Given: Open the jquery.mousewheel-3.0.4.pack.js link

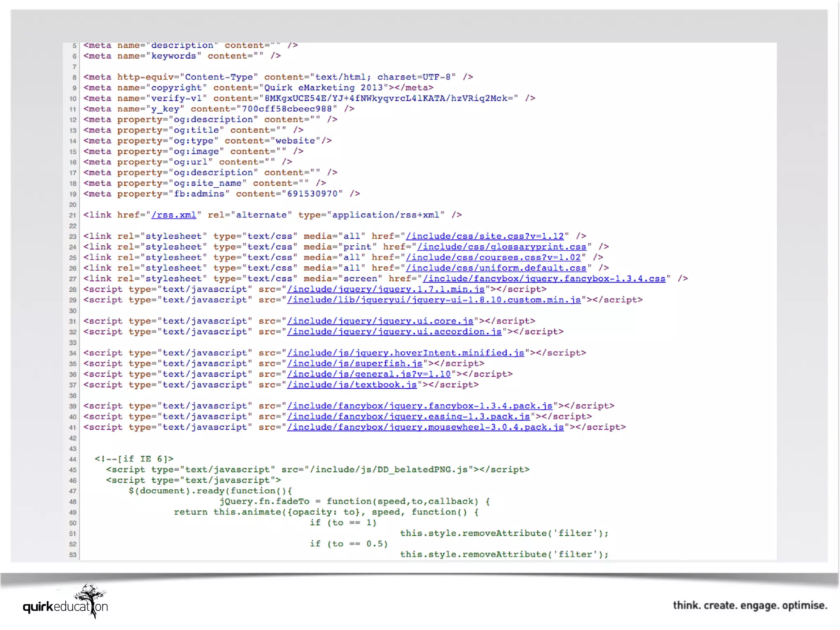Looking at the screenshot, I should coord(425,427).
